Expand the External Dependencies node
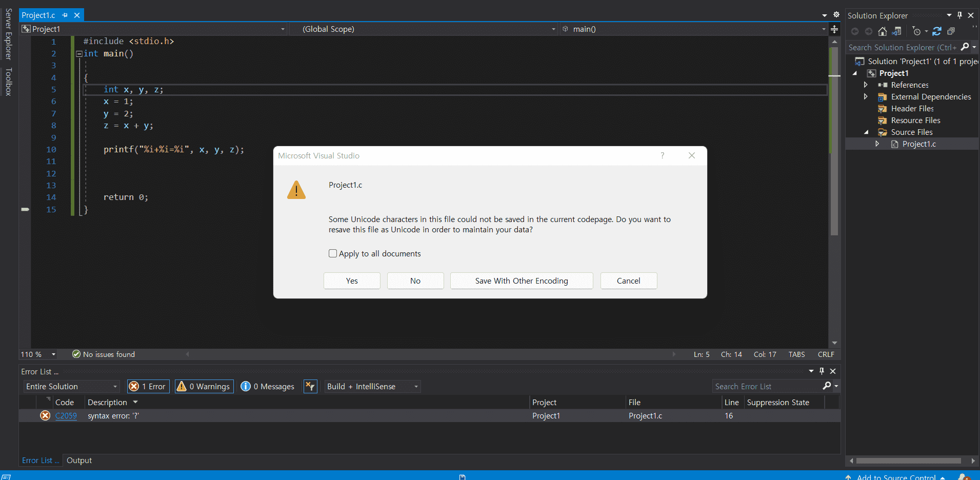Viewport: 980px width, 480px height. pyautogui.click(x=866, y=96)
